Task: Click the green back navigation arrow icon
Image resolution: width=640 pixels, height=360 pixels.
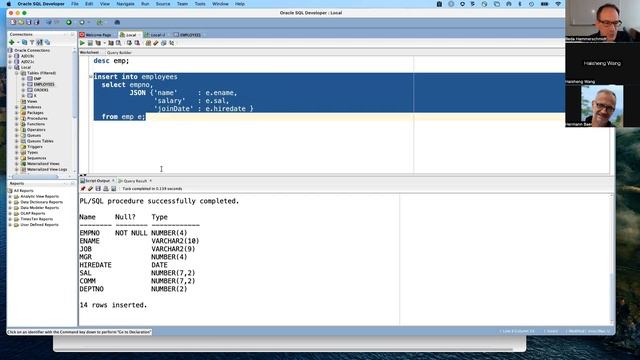Action: pyautogui.click(x=69, y=22)
